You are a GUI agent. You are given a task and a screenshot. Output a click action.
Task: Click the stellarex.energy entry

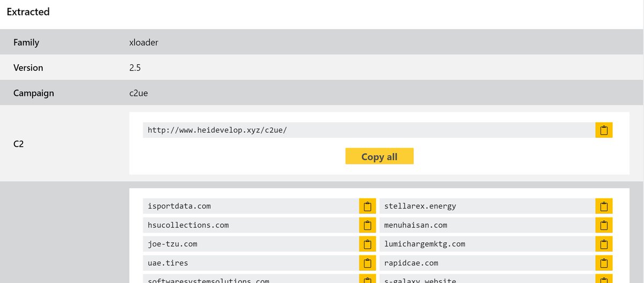[487, 206]
